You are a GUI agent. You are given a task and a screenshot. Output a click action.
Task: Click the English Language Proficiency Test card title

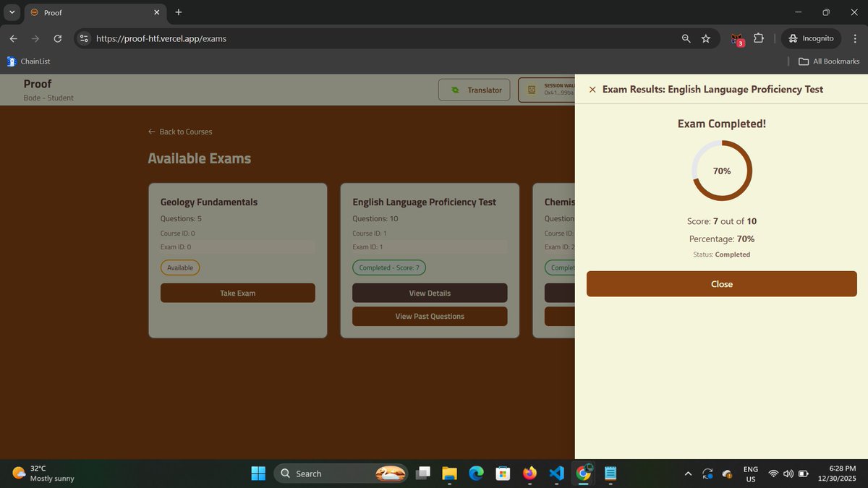(424, 202)
